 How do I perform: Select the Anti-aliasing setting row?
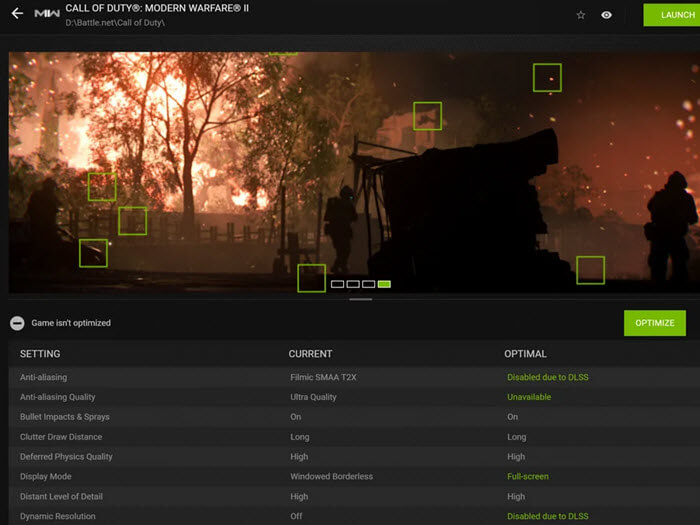click(x=354, y=377)
